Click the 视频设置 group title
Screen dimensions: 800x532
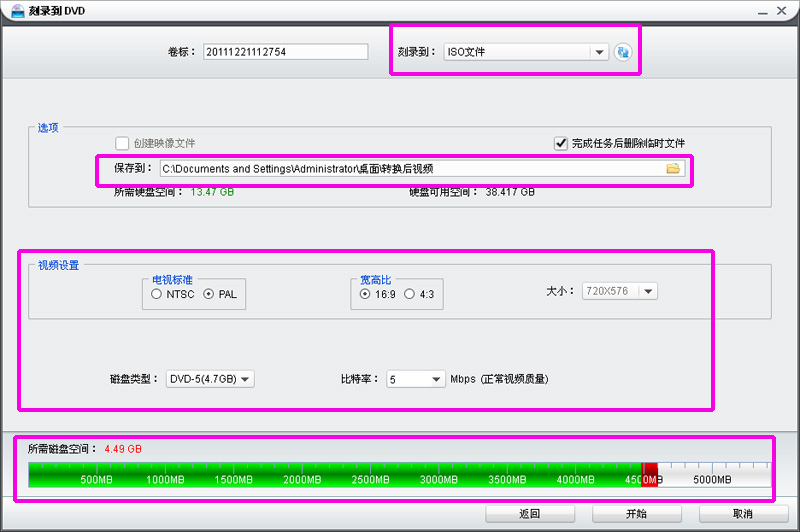59,265
